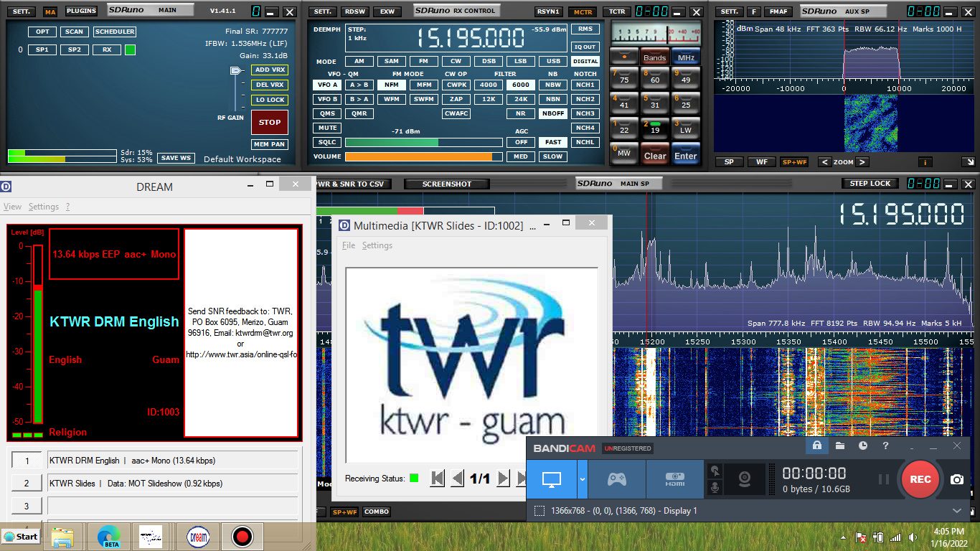
Task: Click the Bandicam screen recording mode icon
Action: click(552, 479)
